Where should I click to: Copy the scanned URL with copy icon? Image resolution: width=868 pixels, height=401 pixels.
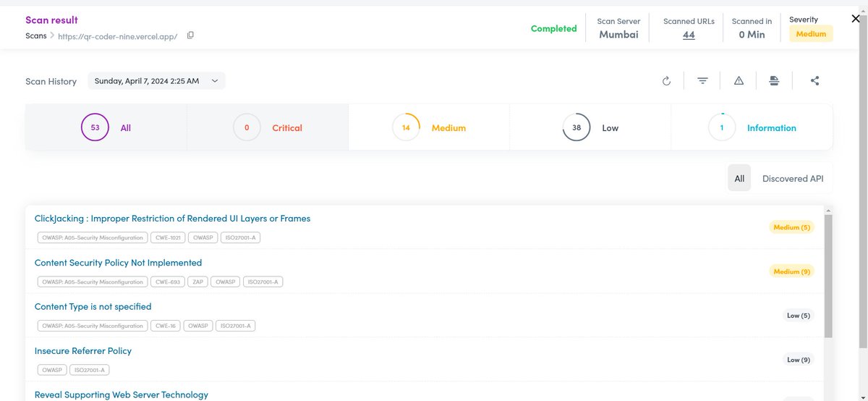coord(190,35)
